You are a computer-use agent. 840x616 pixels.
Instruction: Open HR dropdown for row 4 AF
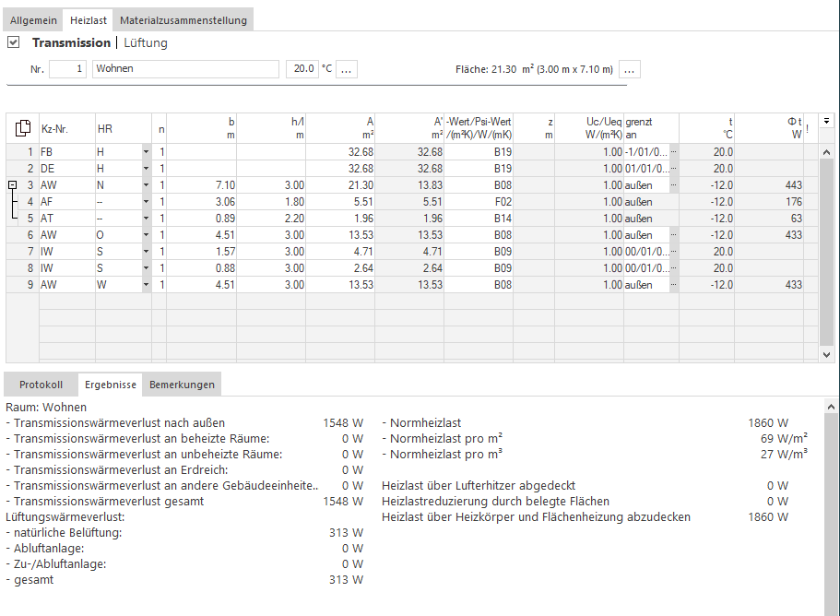point(146,202)
